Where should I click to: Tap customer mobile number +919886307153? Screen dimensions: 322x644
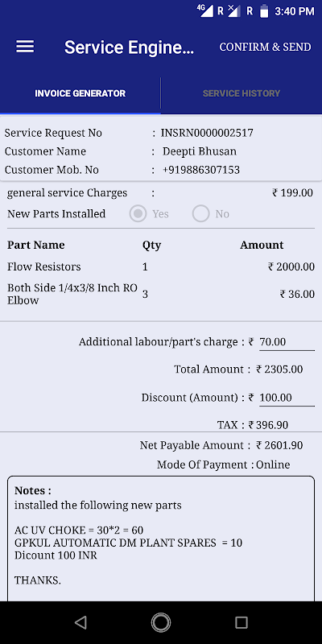[x=201, y=170]
